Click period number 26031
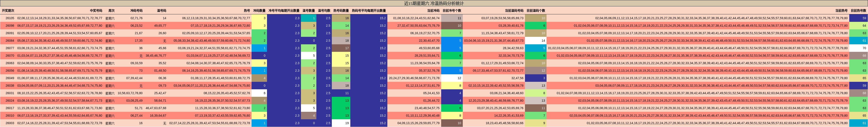The image size is (868, 127). [10, 93]
